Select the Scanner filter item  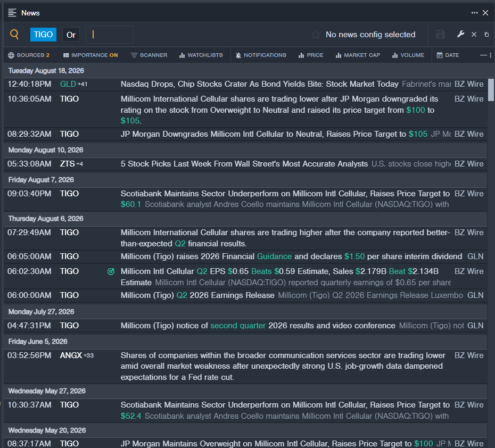[149, 55]
